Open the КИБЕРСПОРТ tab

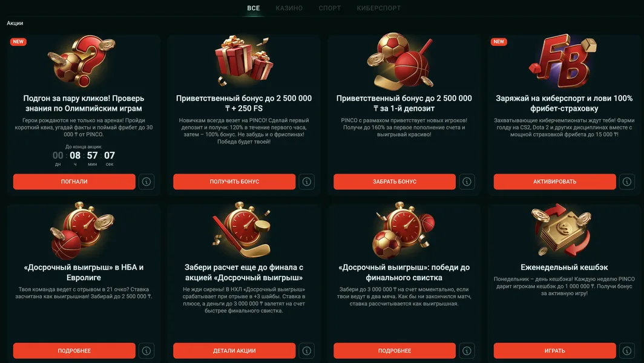(379, 8)
